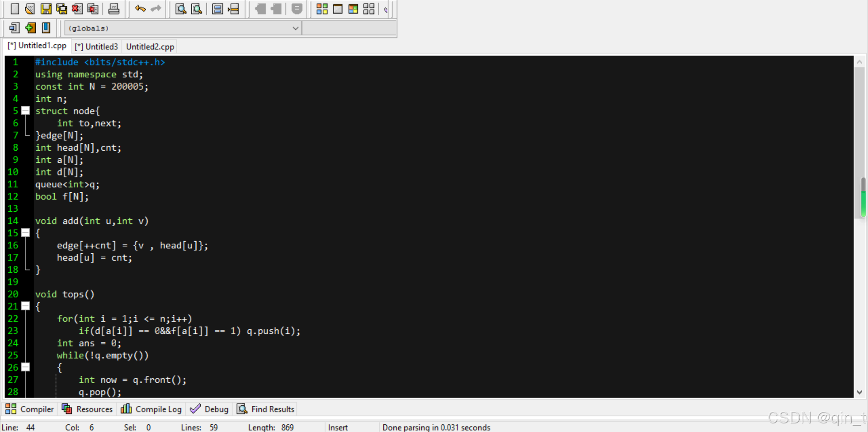This screenshot has height=432, width=868.
Task: Open the Compiler bottom panel tab
Action: (x=30, y=409)
